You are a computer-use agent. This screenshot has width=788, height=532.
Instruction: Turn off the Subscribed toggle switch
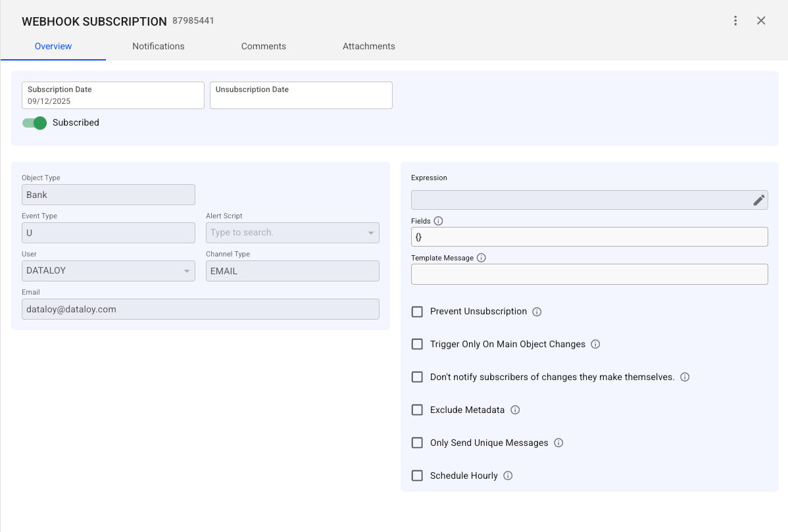[35, 123]
